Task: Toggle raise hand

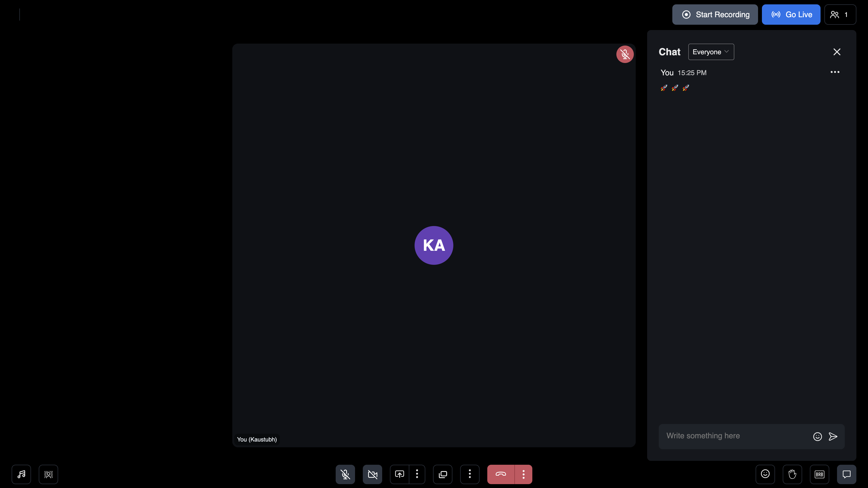Action: click(792, 474)
